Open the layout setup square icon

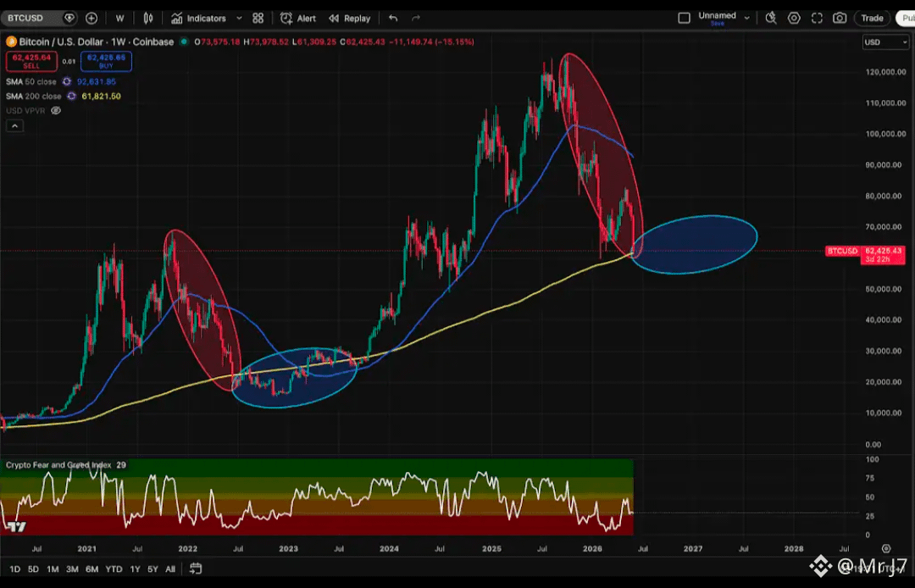pos(684,18)
